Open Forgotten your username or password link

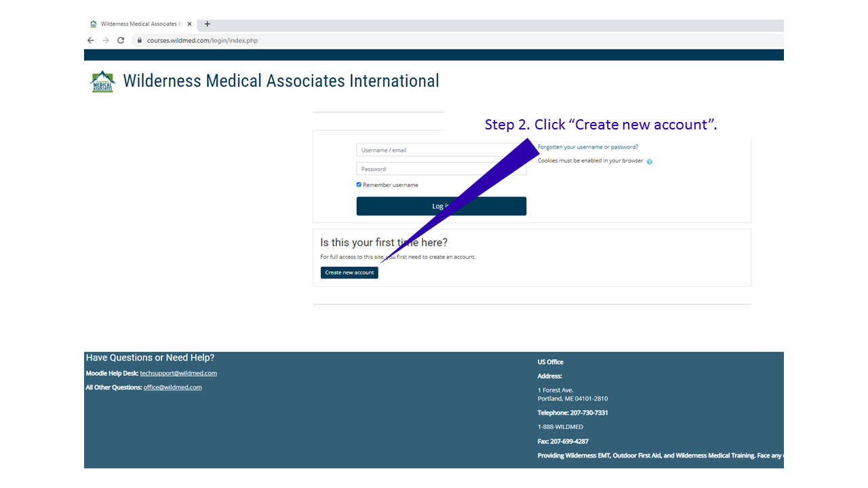tap(588, 147)
